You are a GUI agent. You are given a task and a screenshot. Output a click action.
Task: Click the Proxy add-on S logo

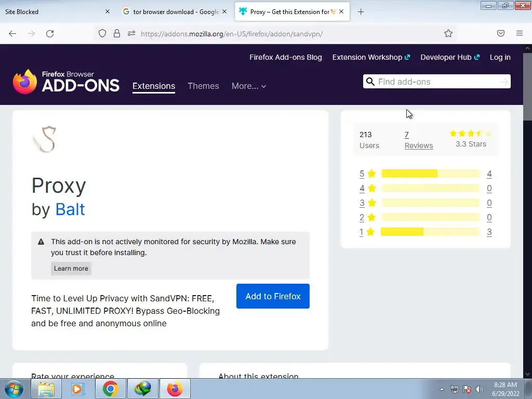44,139
